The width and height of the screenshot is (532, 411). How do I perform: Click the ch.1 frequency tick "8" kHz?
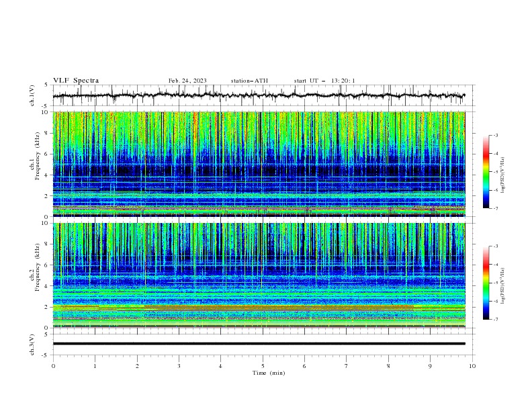[47, 133]
